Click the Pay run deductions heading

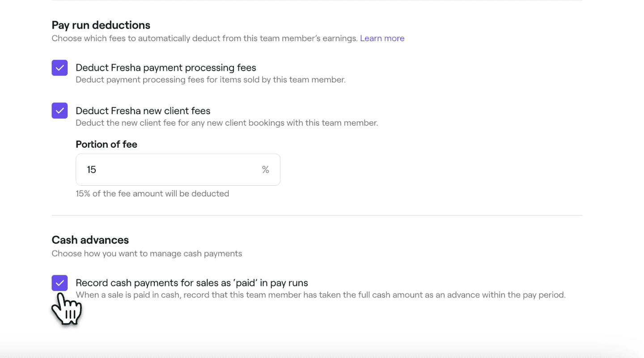click(x=101, y=25)
